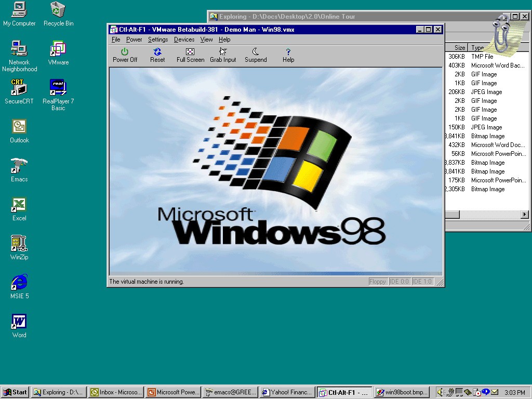
Task: Select the 306KB TMP File row
Action: (487, 57)
